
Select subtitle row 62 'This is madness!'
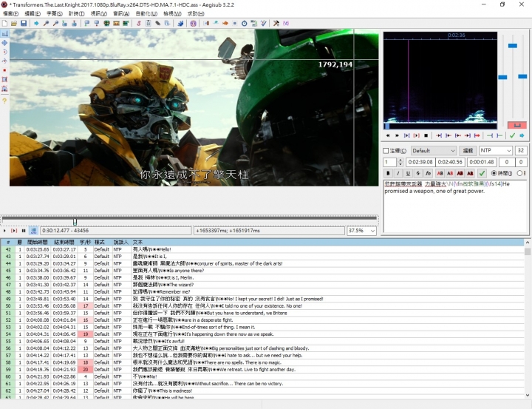[262, 391]
